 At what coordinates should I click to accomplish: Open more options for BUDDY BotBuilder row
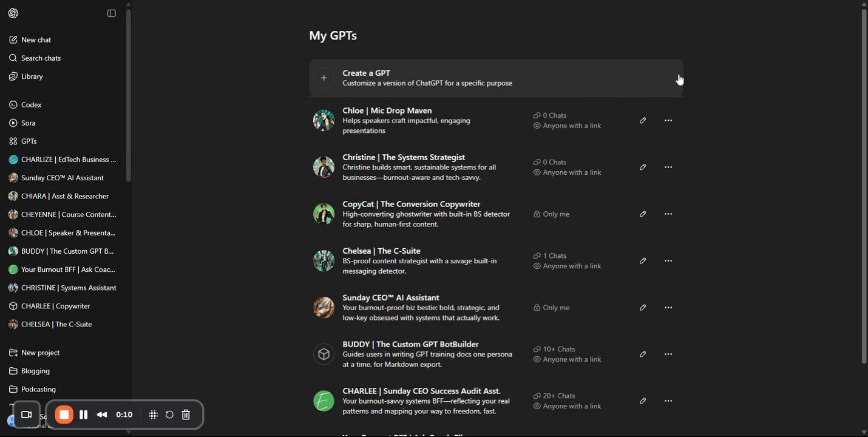coord(668,354)
